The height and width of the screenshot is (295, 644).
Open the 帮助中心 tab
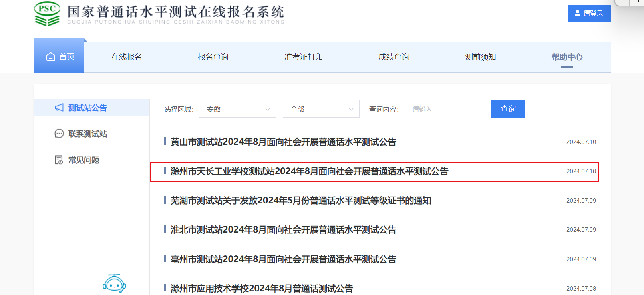pyautogui.click(x=567, y=57)
